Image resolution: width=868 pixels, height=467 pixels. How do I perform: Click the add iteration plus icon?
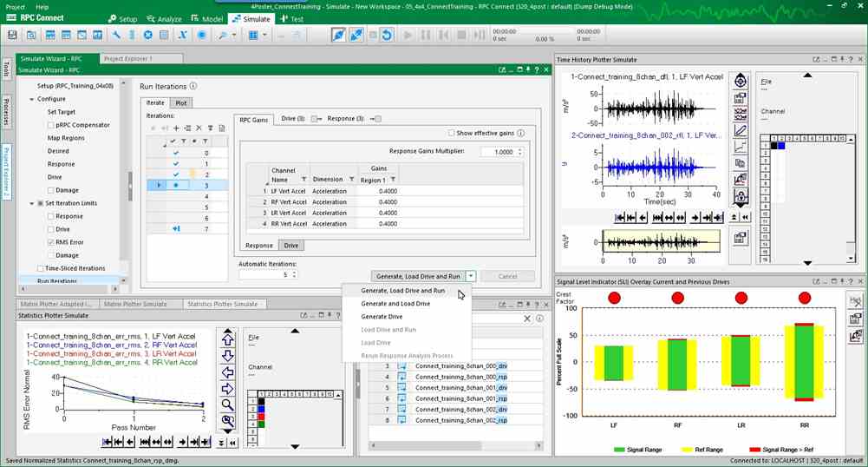[x=177, y=128]
